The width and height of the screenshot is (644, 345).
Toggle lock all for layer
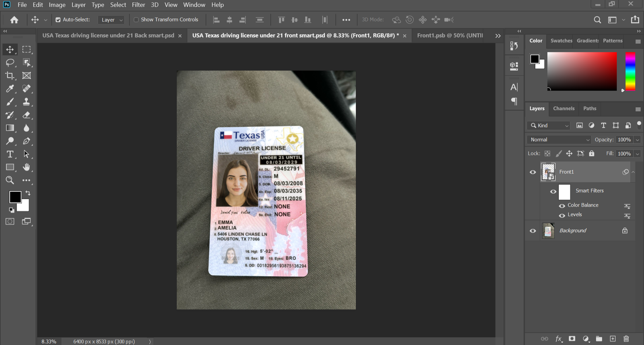tap(592, 153)
